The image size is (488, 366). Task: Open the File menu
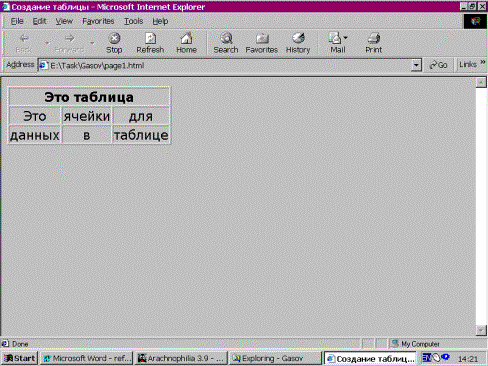pos(17,21)
